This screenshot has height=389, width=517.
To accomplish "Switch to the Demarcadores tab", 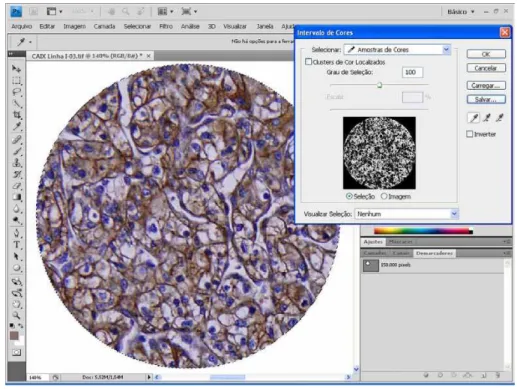I will point(434,253).
